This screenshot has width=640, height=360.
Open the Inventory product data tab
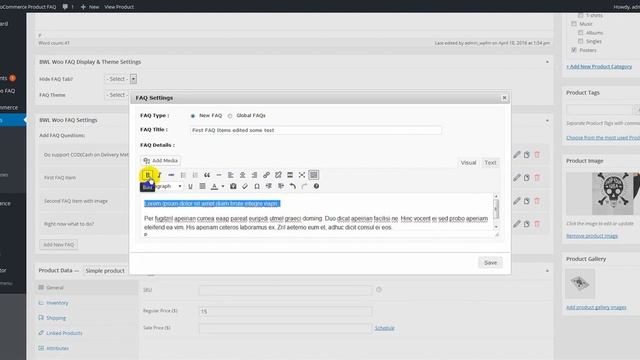point(57,303)
